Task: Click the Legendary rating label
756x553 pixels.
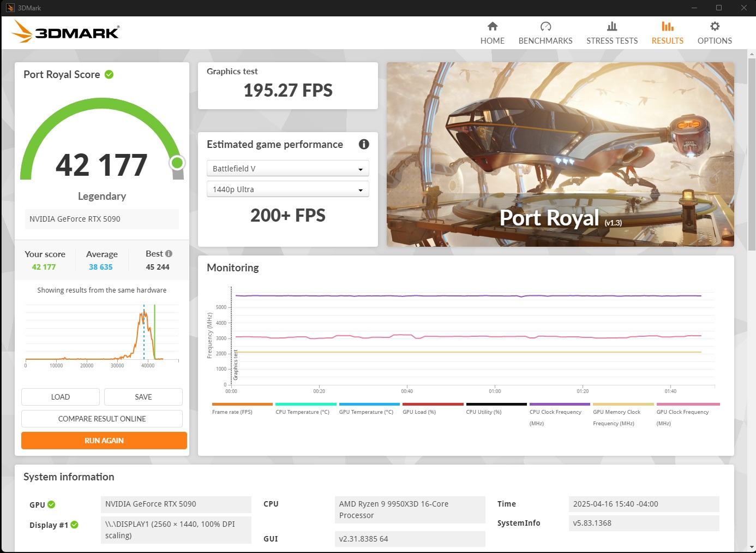Action: 102,196
